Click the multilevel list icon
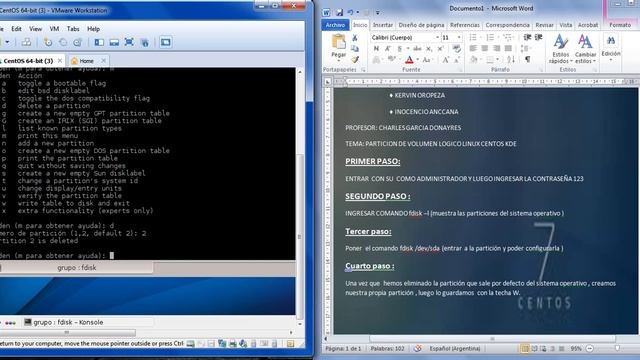 click(x=507, y=38)
